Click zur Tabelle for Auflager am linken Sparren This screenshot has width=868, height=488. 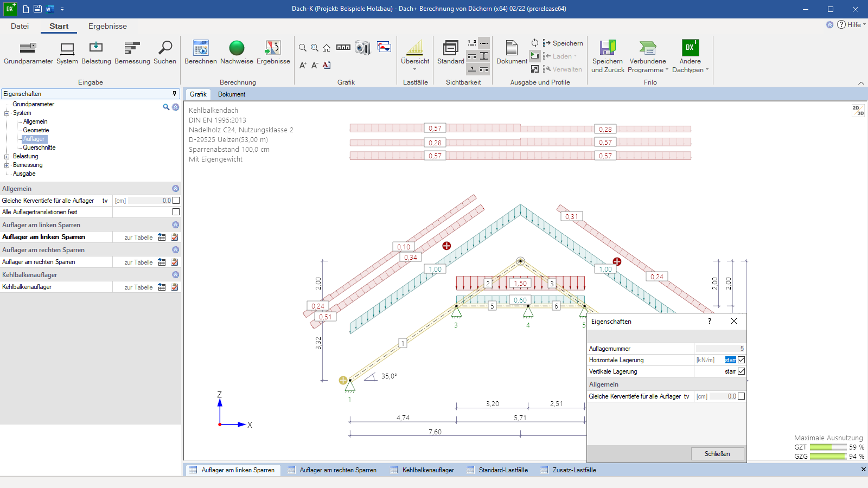click(138, 237)
